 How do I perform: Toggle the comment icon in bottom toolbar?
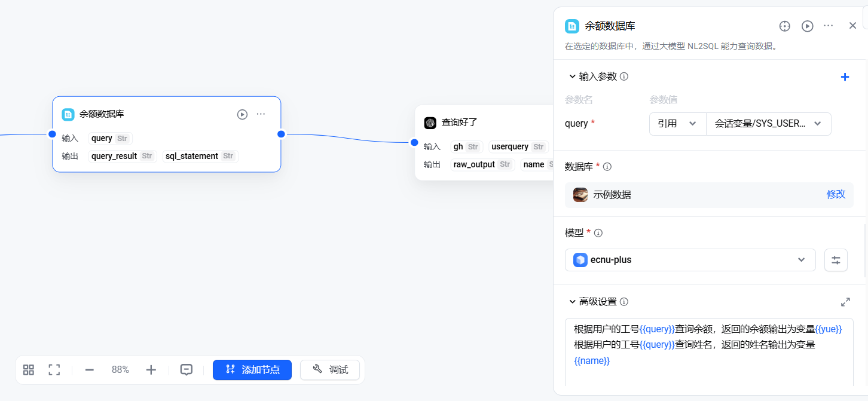tap(187, 370)
